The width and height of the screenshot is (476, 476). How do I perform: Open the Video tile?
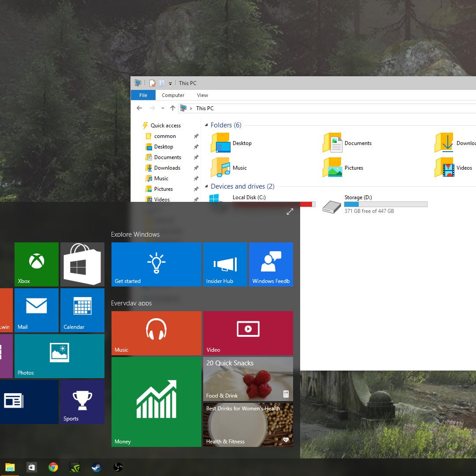[248, 333]
